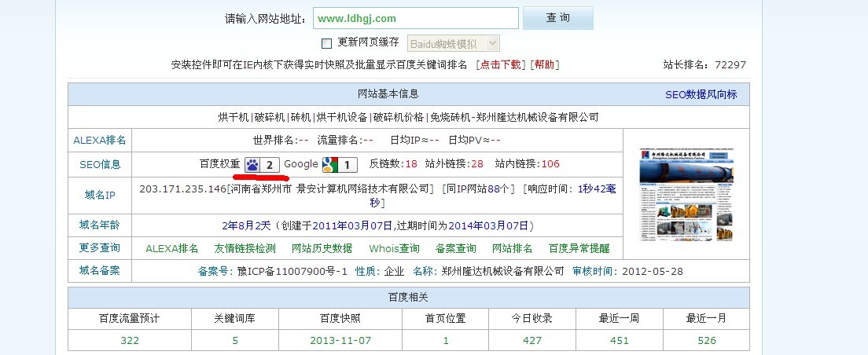Screen dimensions: 868x355
Task: Open the 备案查询 link
Action: coord(455,249)
